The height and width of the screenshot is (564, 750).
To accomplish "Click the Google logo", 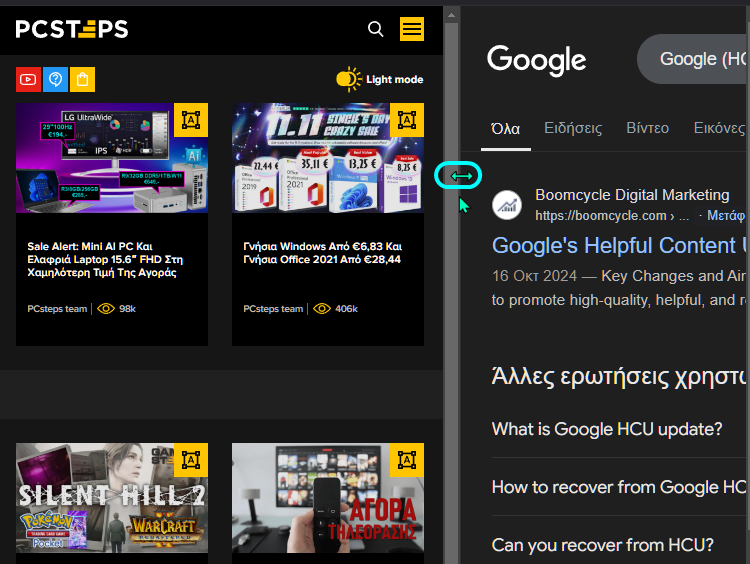I will pyautogui.click(x=536, y=60).
